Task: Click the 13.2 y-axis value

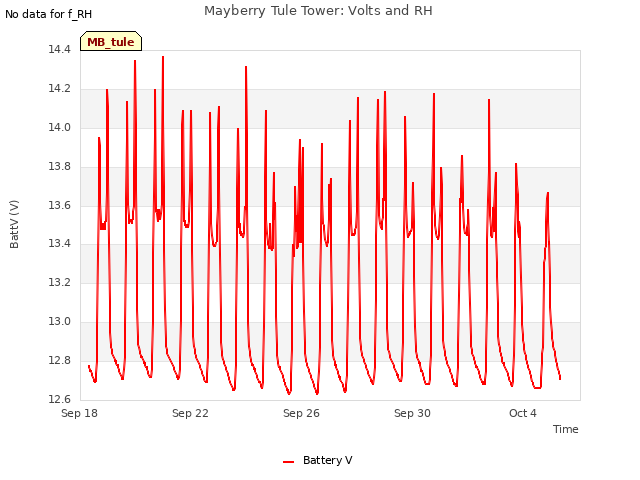Action: point(60,282)
